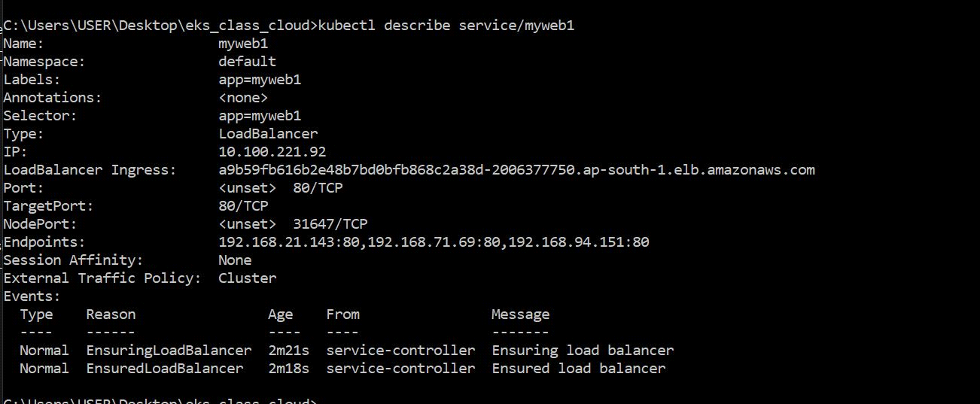This screenshot has width=980, height=404.
Task: Click the EnsuringLoadBalancer event reason
Action: (x=169, y=351)
